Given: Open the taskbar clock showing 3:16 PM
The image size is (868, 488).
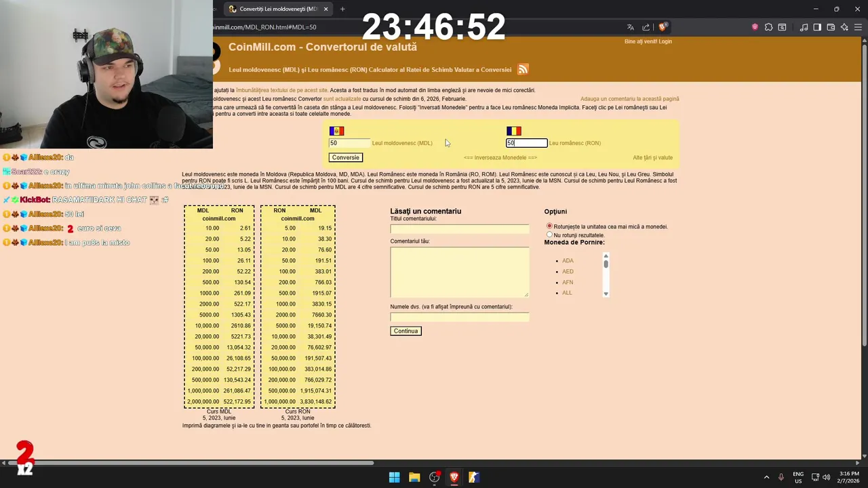Looking at the screenshot, I should pos(849,477).
